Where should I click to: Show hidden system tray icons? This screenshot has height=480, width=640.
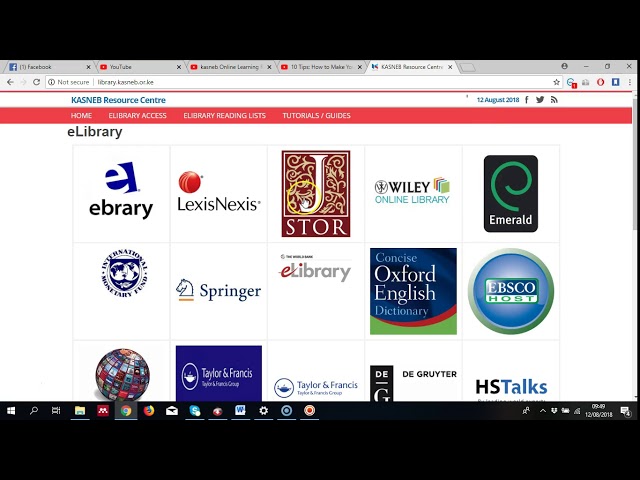[542, 411]
